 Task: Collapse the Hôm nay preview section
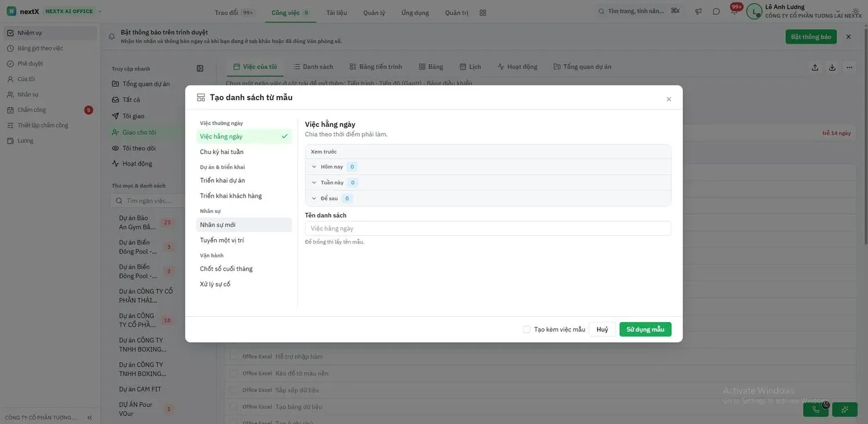(314, 167)
